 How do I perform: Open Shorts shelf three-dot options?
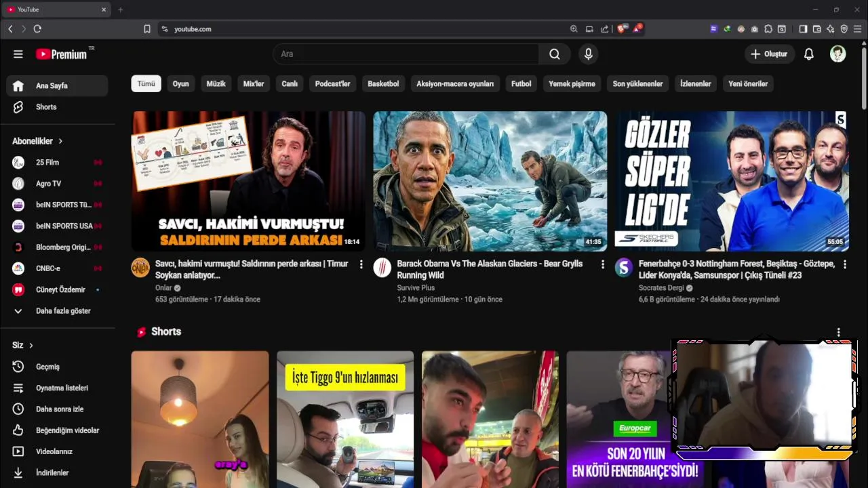click(838, 332)
